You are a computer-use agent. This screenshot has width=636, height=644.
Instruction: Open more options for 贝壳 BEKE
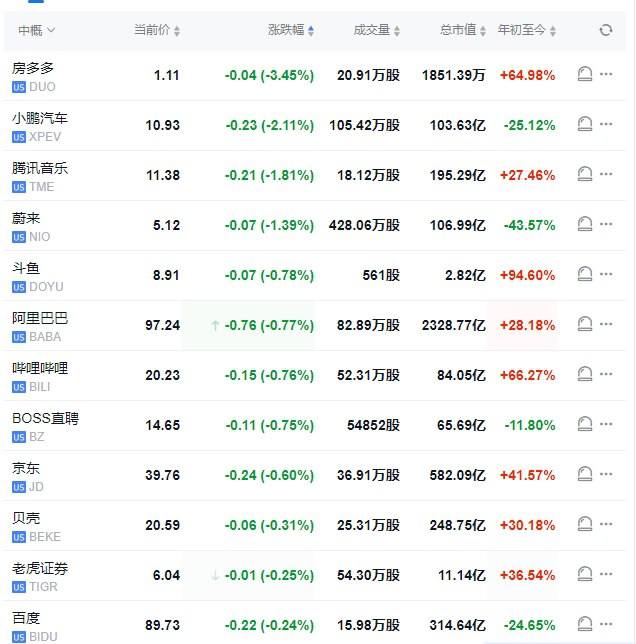click(606, 524)
